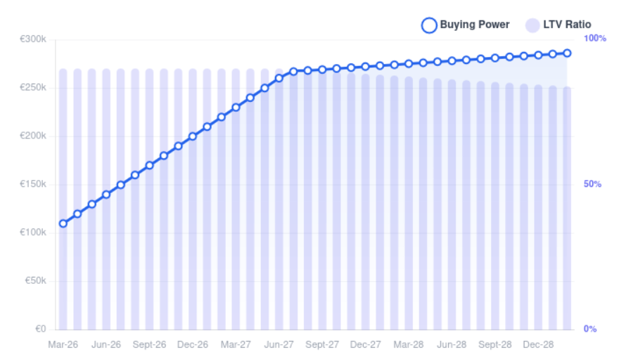This screenshot has width=626, height=364.
Task: Click the Sept-27 x-axis label
Action: [x=322, y=345]
